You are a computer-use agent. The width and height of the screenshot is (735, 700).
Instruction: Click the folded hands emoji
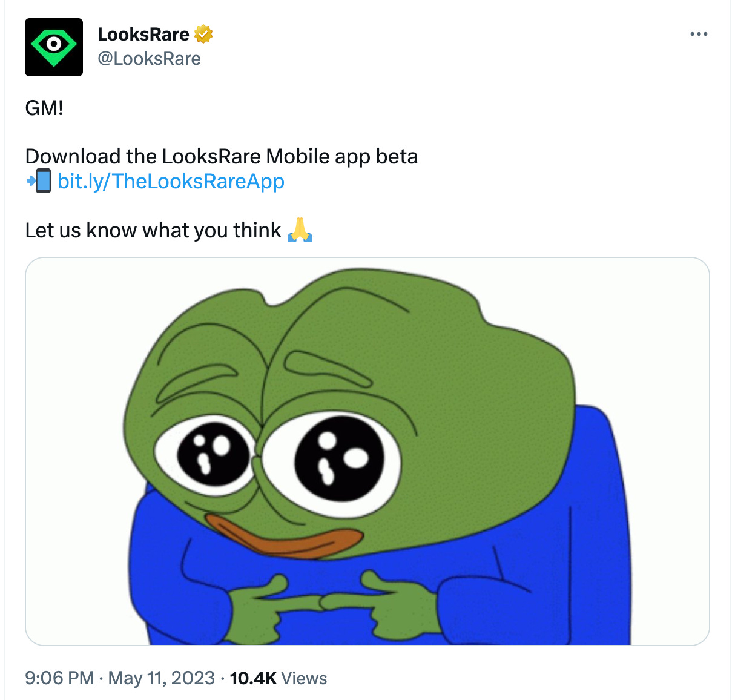[x=300, y=230]
